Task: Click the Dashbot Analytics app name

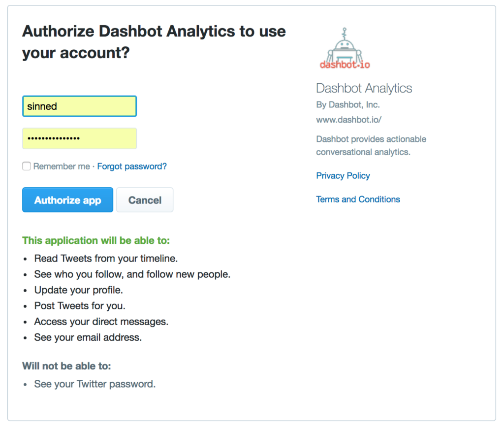Action: point(364,88)
